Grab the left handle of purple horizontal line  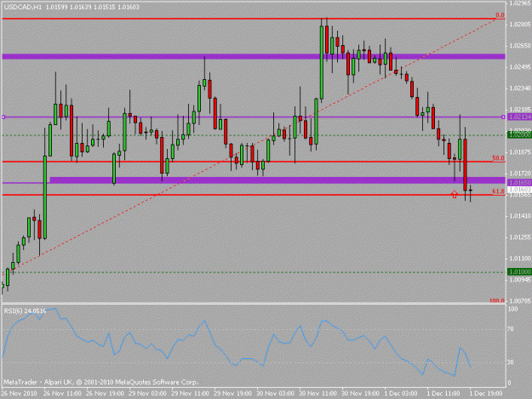(3, 117)
